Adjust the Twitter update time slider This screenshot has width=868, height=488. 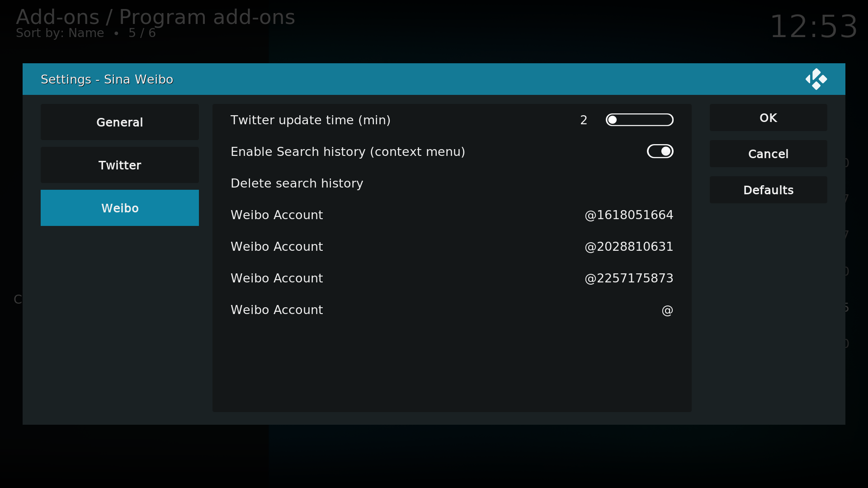pyautogui.click(x=639, y=120)
